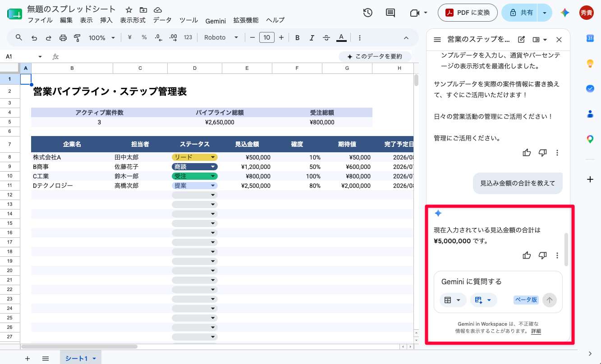
Task: Click the font size field showing 10
Action: [267, 38]
